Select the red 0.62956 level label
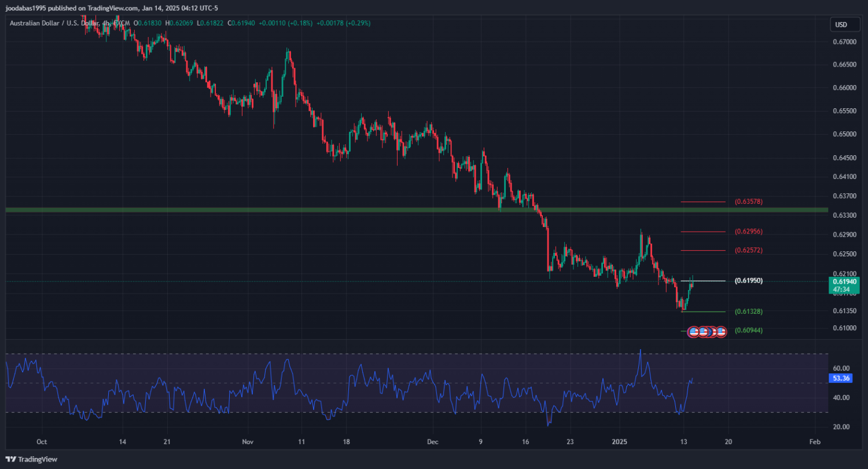 point(748,232)
